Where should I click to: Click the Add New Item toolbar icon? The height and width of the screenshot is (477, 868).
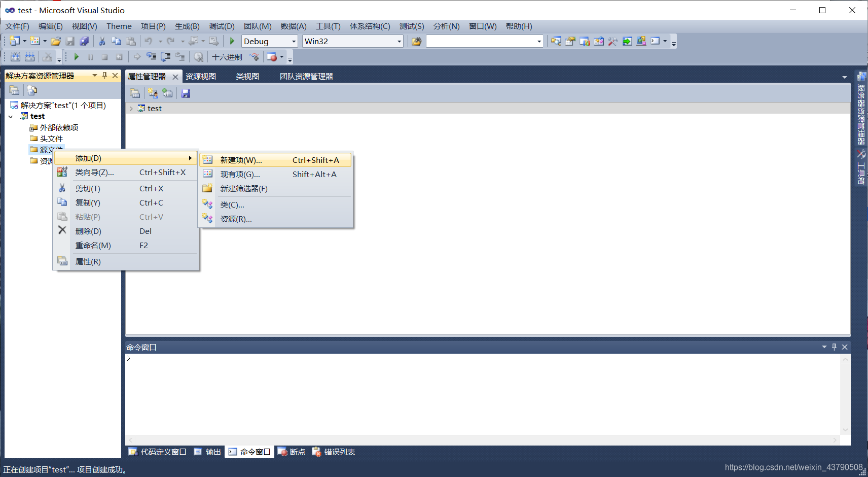coord(35,41)
